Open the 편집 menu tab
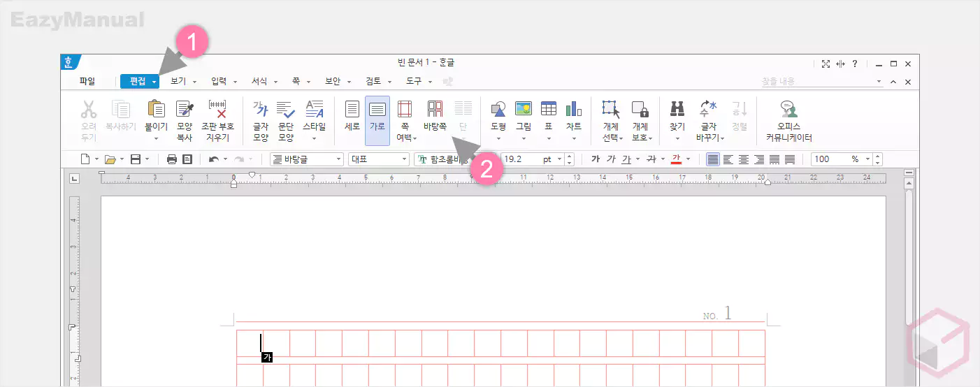This screenshot has width=980, height=387. tap(140, 82)
